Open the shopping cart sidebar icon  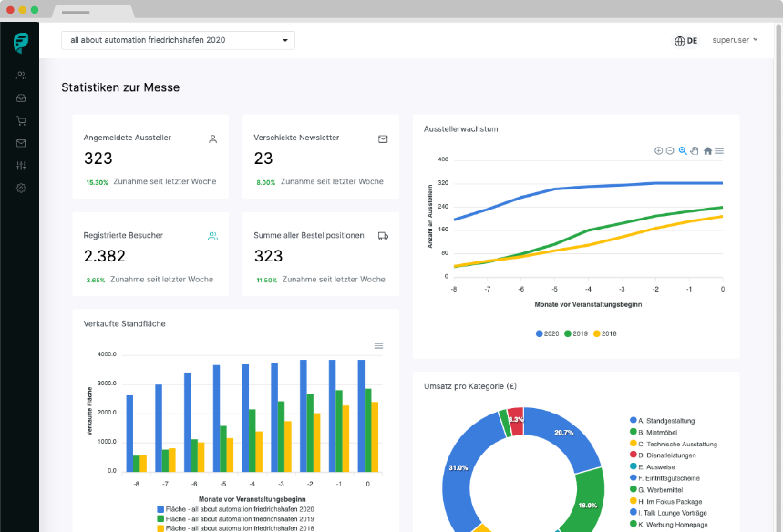click(21, 121)
